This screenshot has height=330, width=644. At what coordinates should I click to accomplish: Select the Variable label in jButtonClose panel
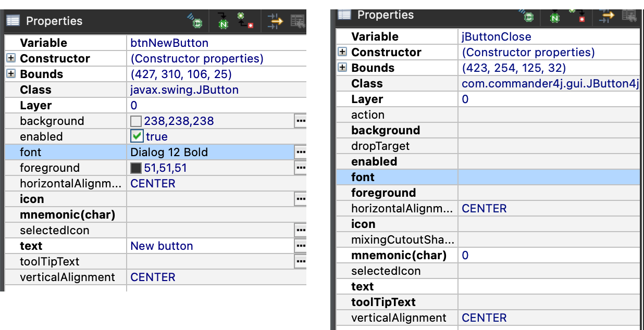pyautogui.click(x=375, y=36)
